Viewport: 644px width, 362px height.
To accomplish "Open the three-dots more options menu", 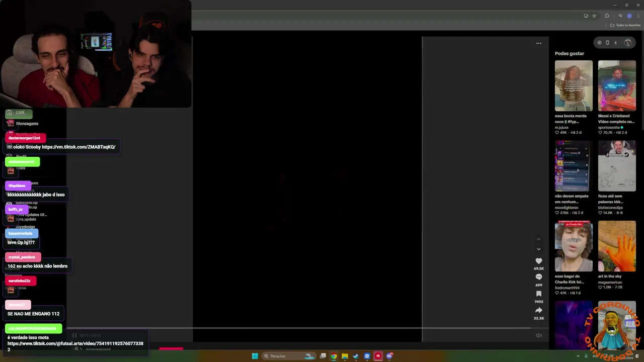I will point(539,43).
